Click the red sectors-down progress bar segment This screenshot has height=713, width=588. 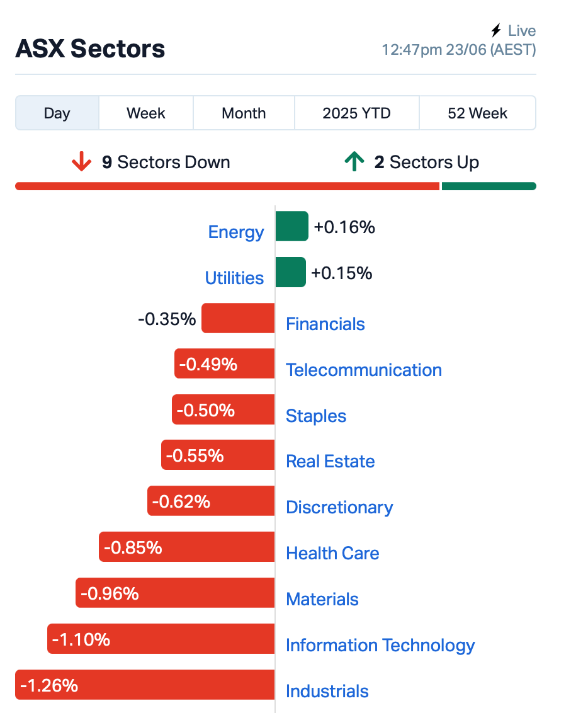pyautogui.click(x=227, y=186)
